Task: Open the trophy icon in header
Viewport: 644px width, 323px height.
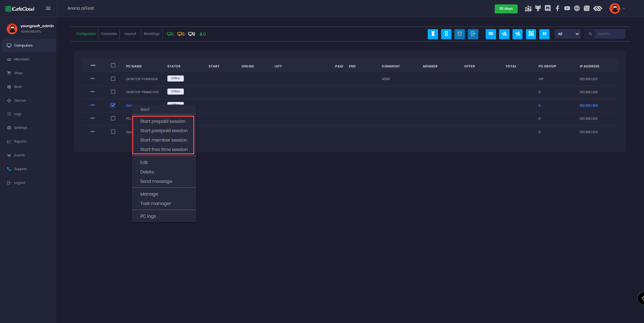Action: tap(538, 8)
